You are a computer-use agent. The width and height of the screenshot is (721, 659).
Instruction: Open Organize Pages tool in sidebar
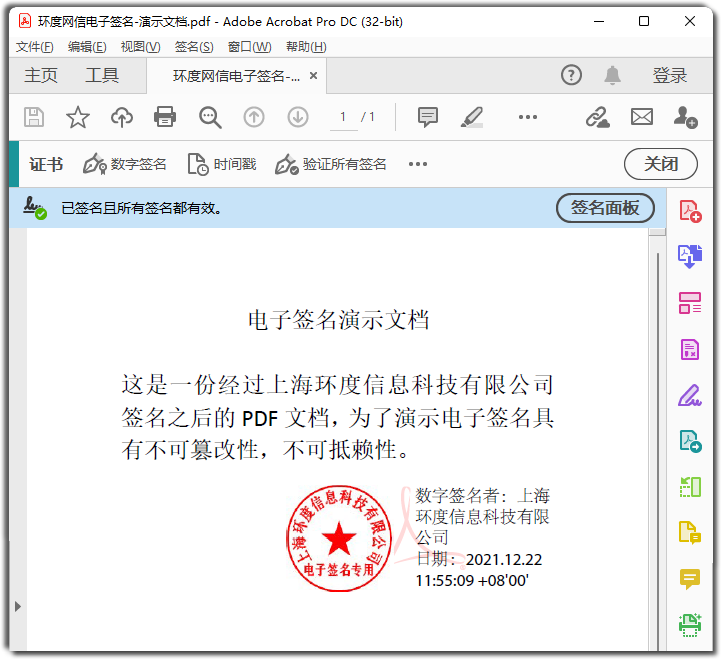(x=690, y=303)
